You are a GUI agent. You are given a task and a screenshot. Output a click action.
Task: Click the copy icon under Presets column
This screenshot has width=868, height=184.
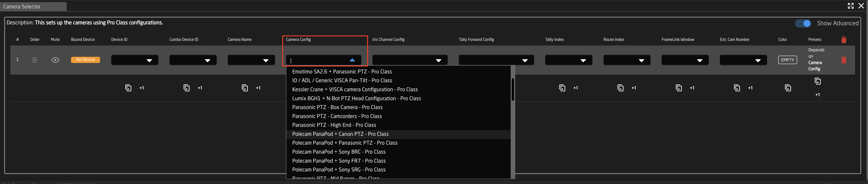click(x=817, y=81)
